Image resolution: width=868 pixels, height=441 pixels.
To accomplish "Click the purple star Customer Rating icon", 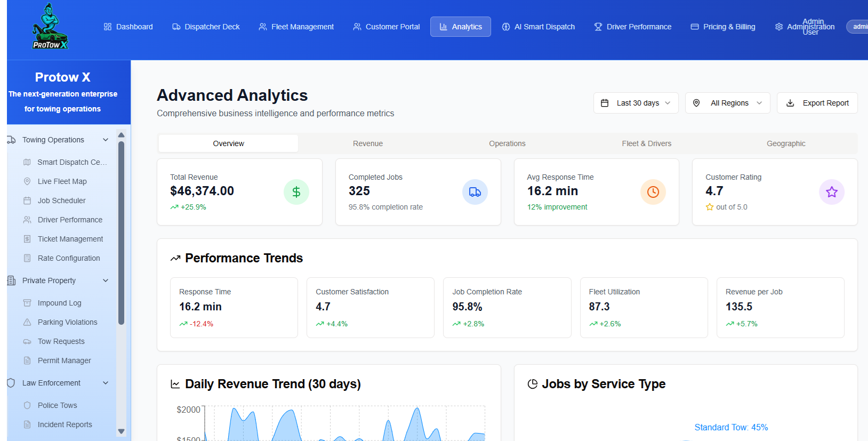I will [832, 192].
